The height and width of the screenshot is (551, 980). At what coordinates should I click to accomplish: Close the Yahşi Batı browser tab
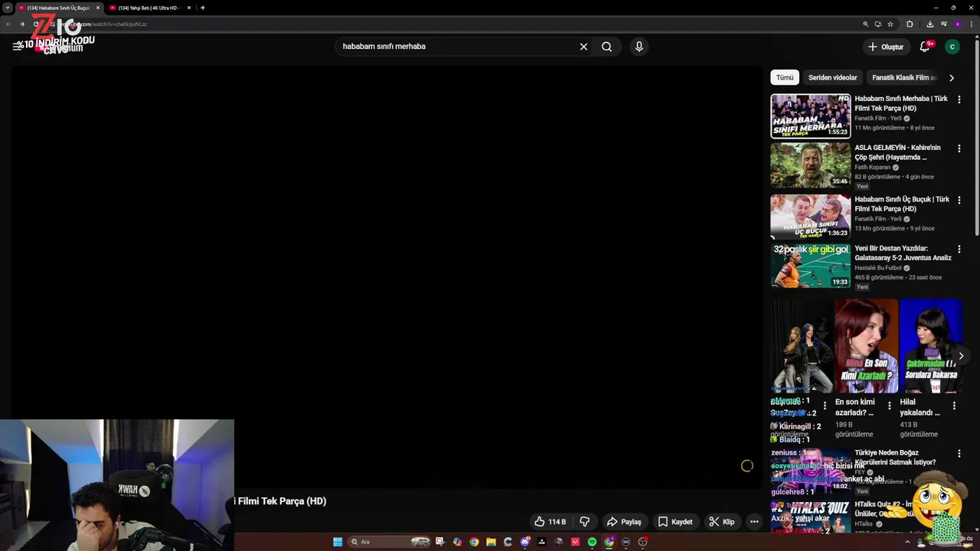click(x=188, y=8)
